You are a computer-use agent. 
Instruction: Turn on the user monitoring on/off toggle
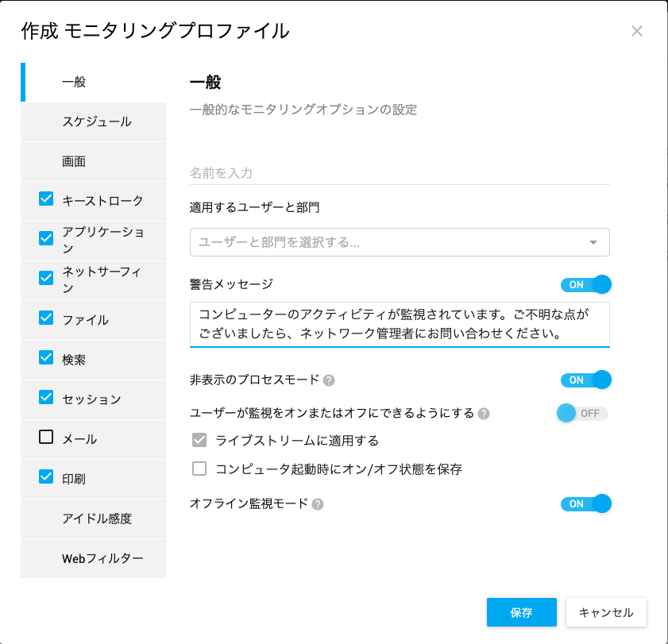(582, 413)
